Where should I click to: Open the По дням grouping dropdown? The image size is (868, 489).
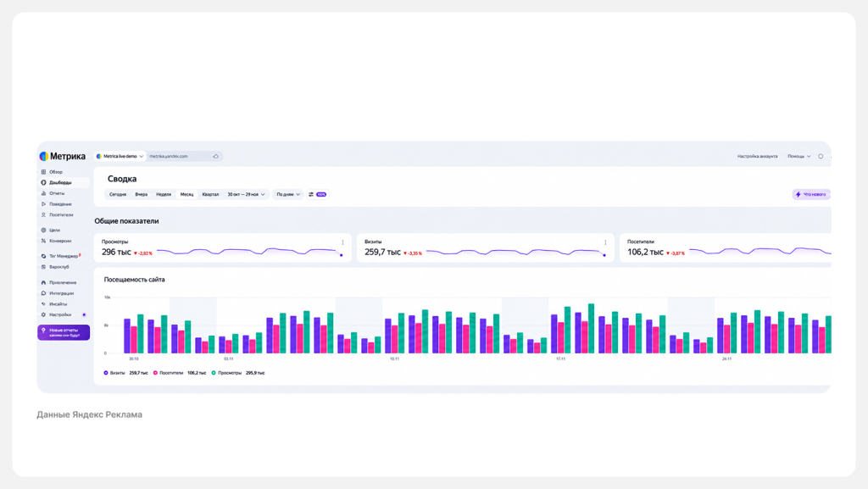point(288,195)
